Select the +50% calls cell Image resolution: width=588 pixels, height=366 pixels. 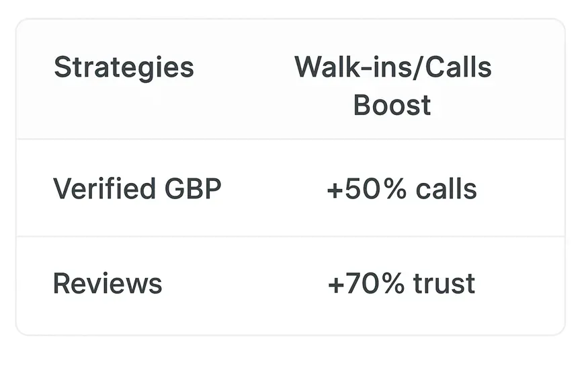[402, 189]
